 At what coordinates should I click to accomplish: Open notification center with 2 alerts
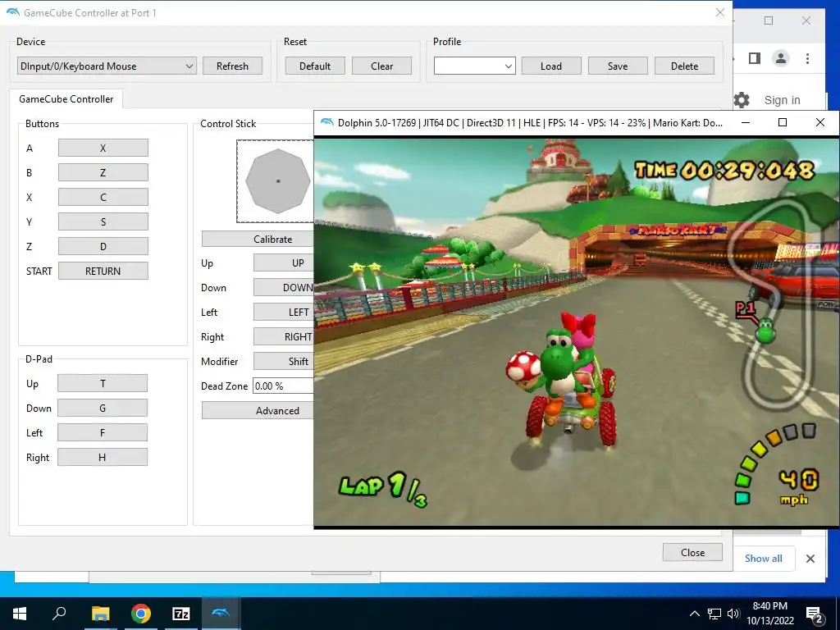(815, 614)
